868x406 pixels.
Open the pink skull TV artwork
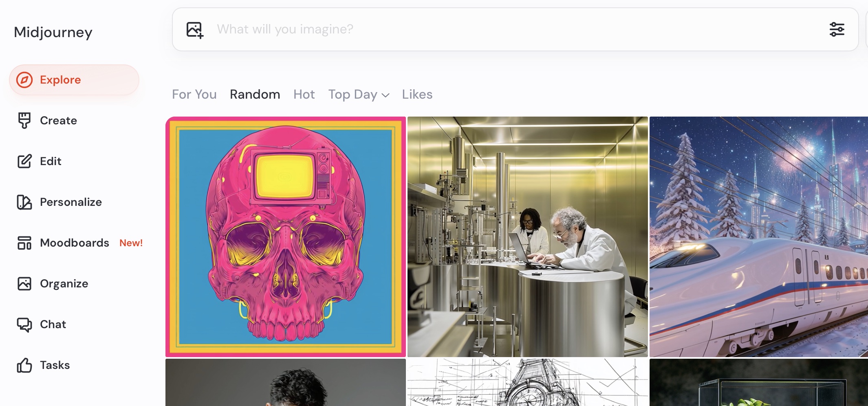tap(285, 236)
